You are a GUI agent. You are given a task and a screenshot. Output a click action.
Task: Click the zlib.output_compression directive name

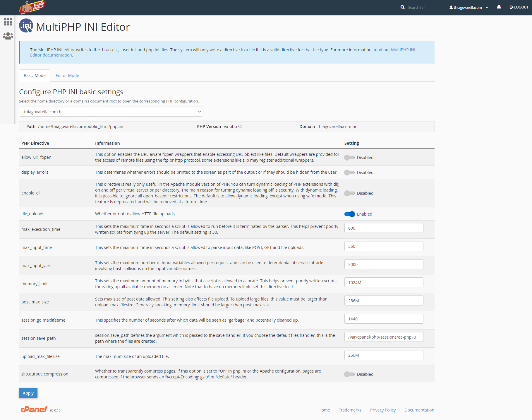45,374
